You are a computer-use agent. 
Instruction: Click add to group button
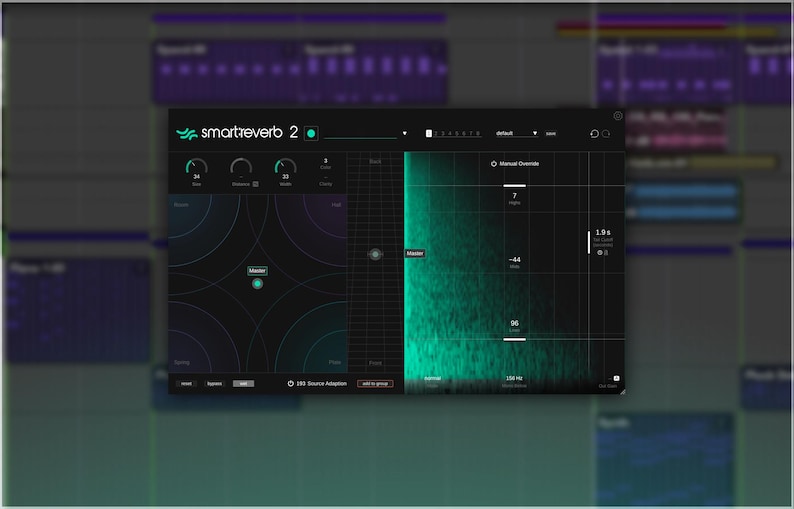pos(375,383)
